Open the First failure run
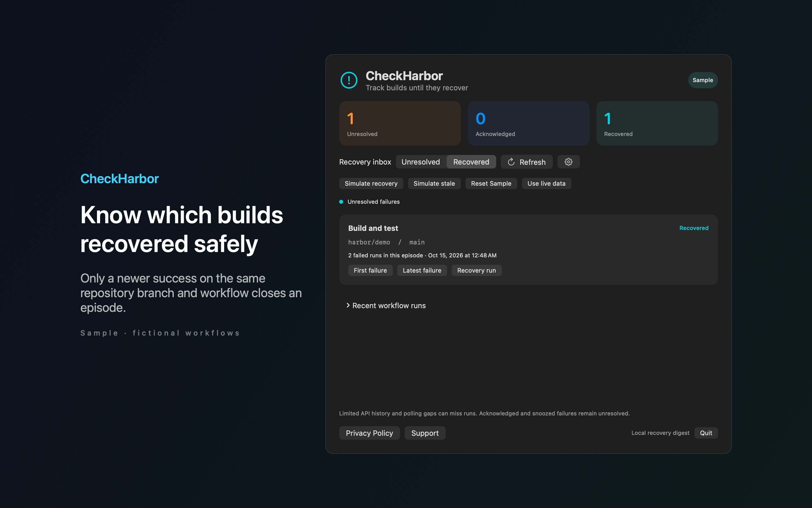This screenshot has width=812, height=508. [x=370, y=270]
